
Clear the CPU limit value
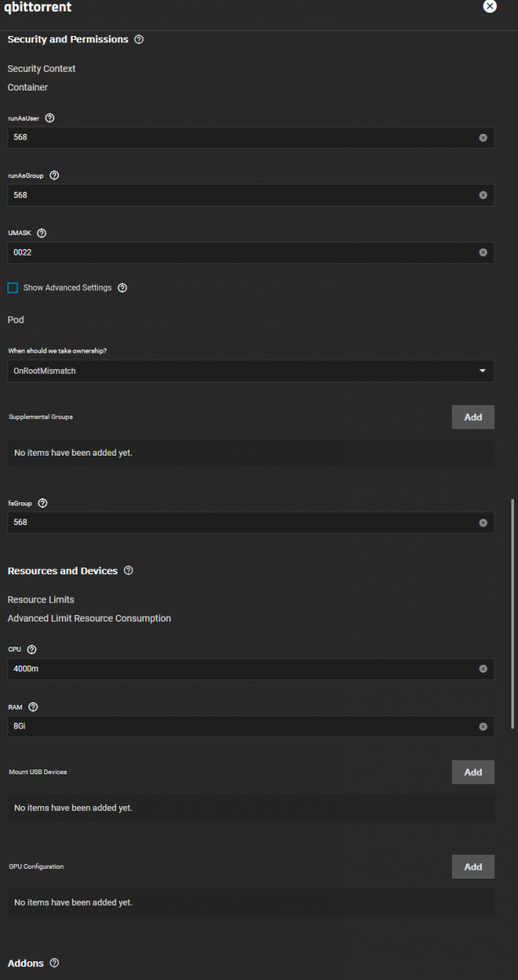click(483, 669)
